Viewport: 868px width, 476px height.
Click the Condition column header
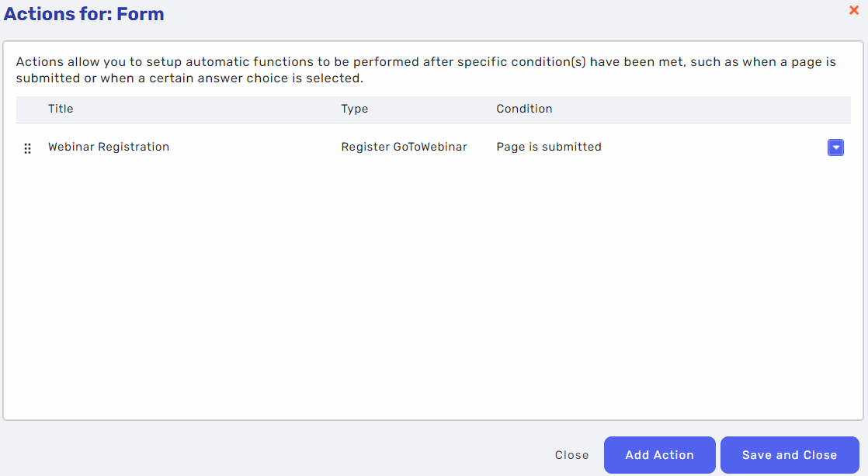[x=524, y=109]
